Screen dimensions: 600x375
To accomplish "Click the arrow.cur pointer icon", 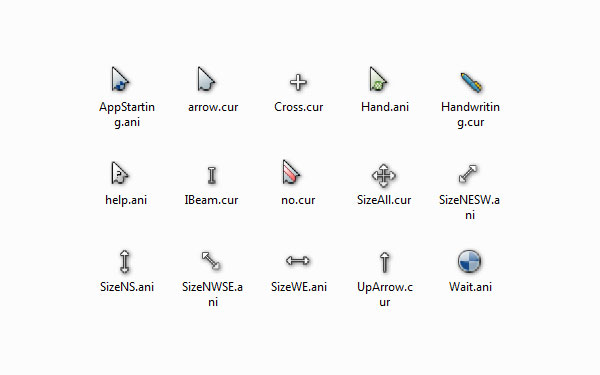I will [x=206, y=79].
